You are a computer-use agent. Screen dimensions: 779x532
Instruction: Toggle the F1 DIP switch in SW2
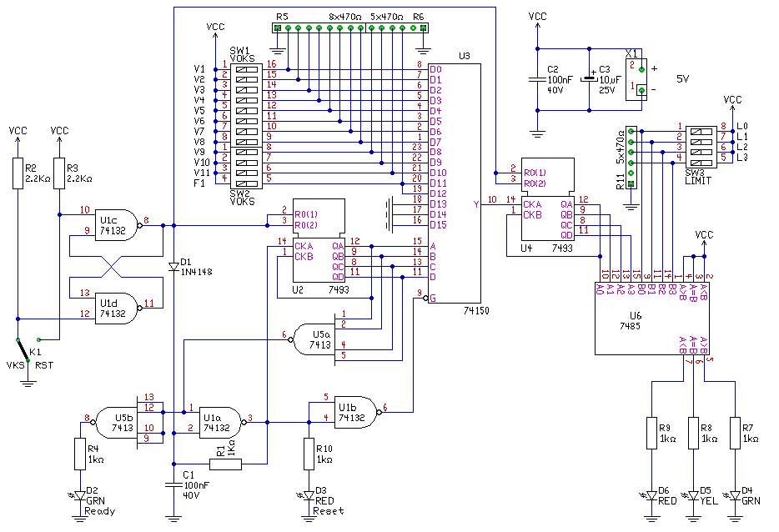click(246, 183)
